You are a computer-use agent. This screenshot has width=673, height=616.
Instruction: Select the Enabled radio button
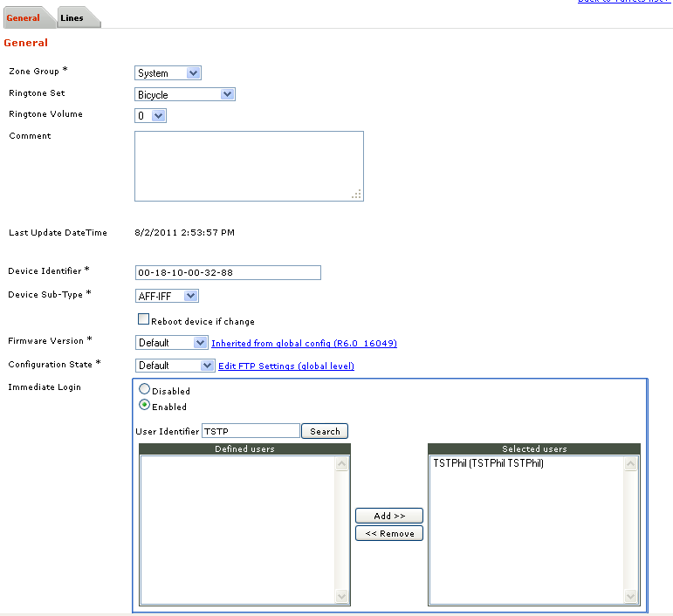(145, 405)
